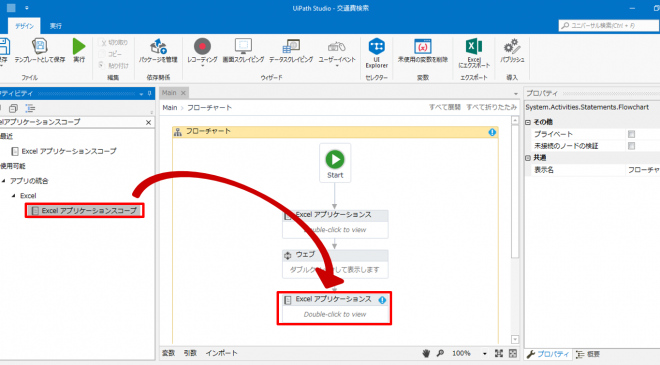Edit the Display Name property value

tap(643, 170)
